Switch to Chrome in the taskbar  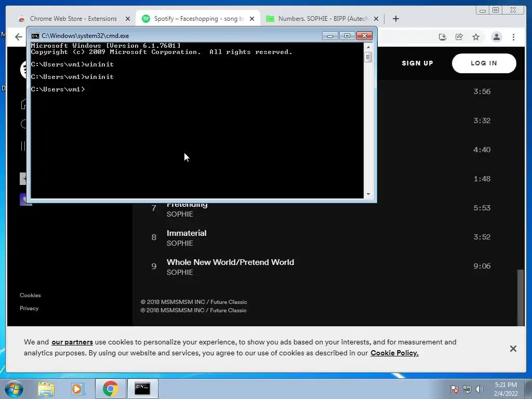(110, 389)
